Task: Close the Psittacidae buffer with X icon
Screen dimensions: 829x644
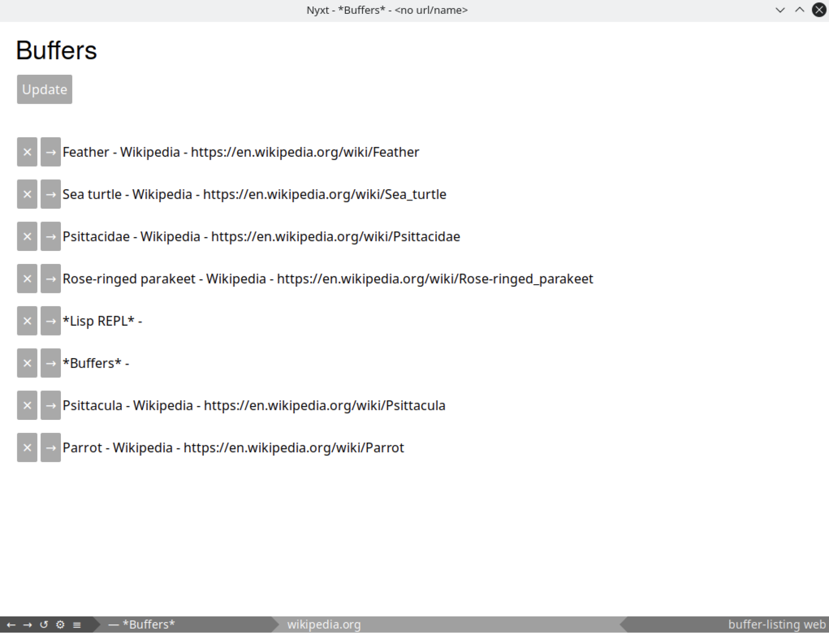Action: coord(27,236)
